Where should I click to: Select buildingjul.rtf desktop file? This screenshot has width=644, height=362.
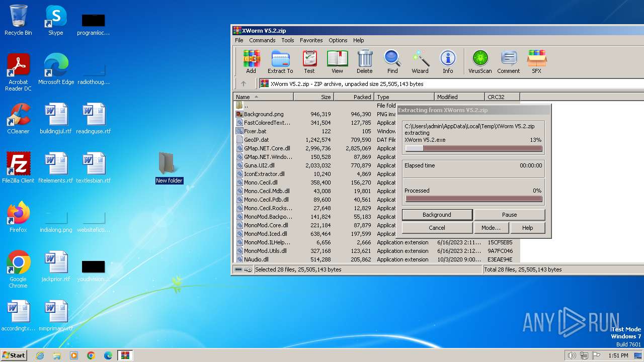point(56,119)
